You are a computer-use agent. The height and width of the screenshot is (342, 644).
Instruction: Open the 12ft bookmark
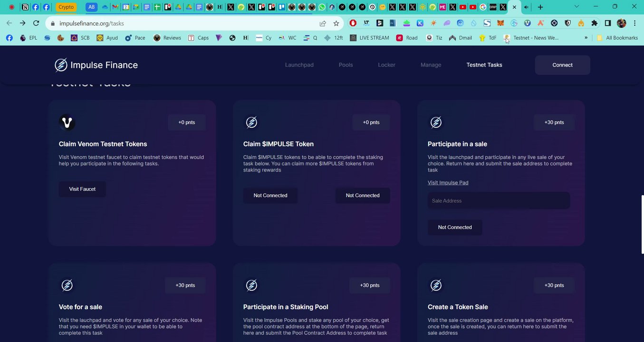pos(333,38)
